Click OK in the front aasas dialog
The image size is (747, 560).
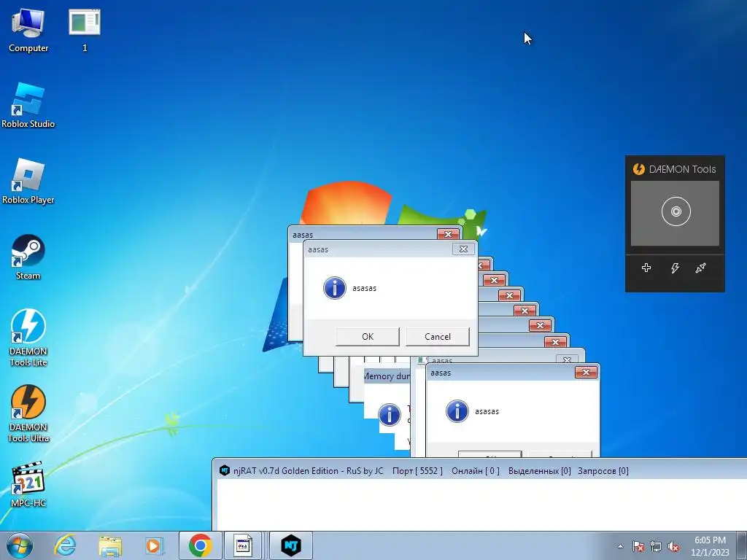pyautogui.click(x=368, y=337)
